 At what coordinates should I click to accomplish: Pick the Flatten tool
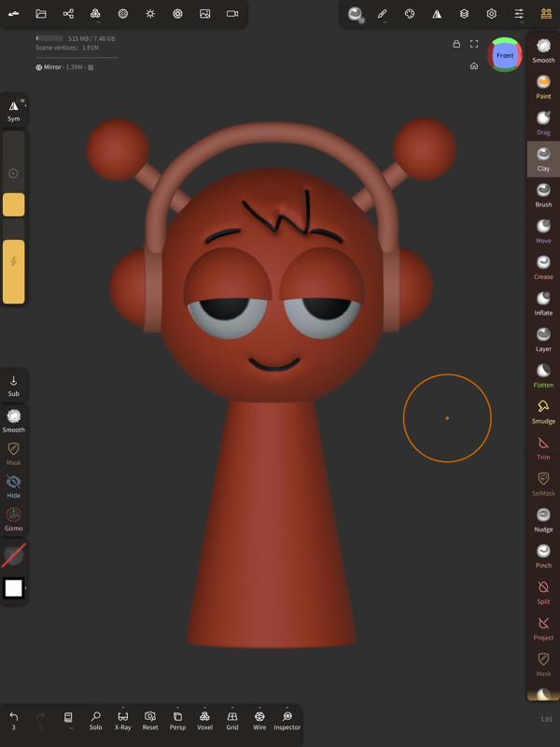click(x=543, y=376)
